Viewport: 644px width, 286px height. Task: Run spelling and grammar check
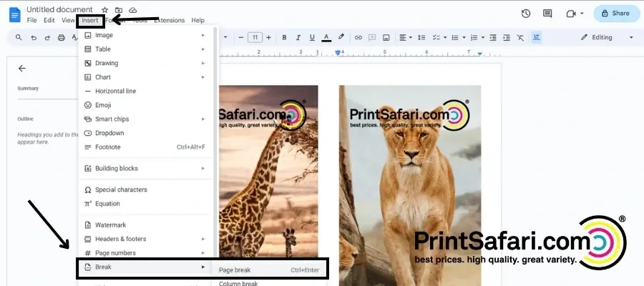tap(74, 37)
